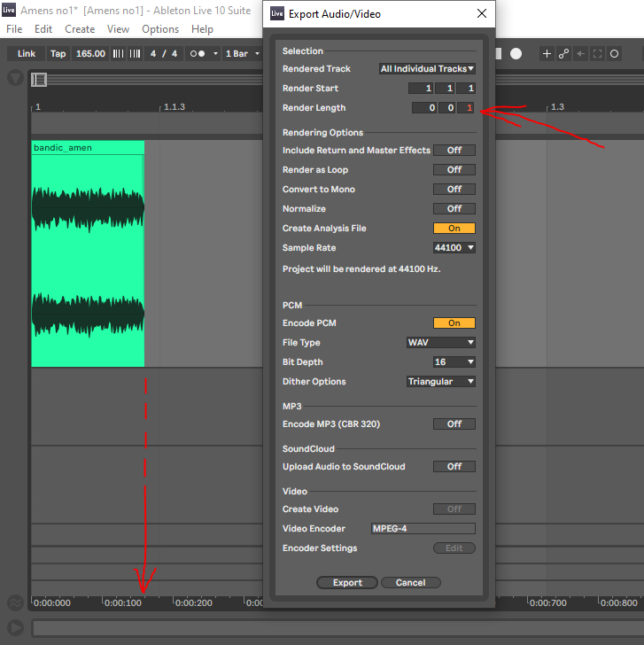
Task: Click the Phase Nudge Up icon
Action: [135, 54]
